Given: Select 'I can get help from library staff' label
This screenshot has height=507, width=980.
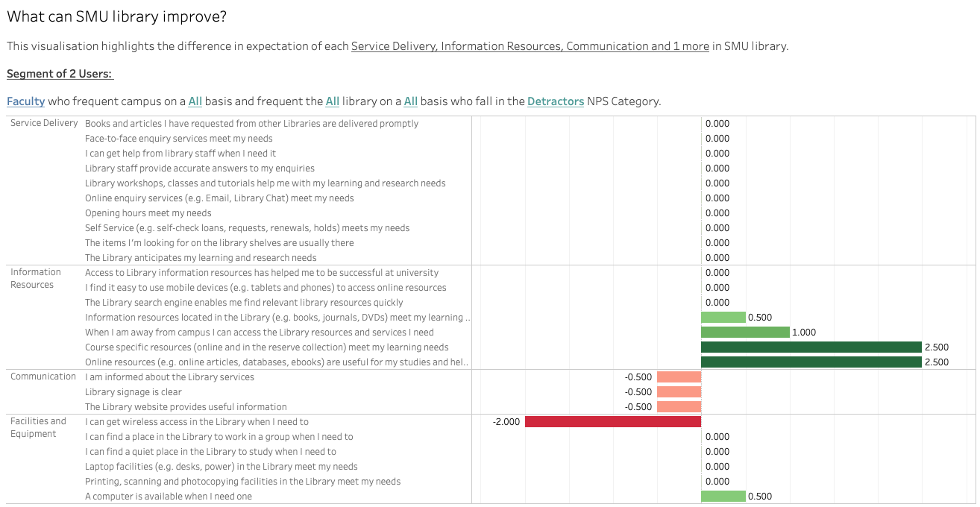Looking at the screenshot, I should tap(180, 154).
